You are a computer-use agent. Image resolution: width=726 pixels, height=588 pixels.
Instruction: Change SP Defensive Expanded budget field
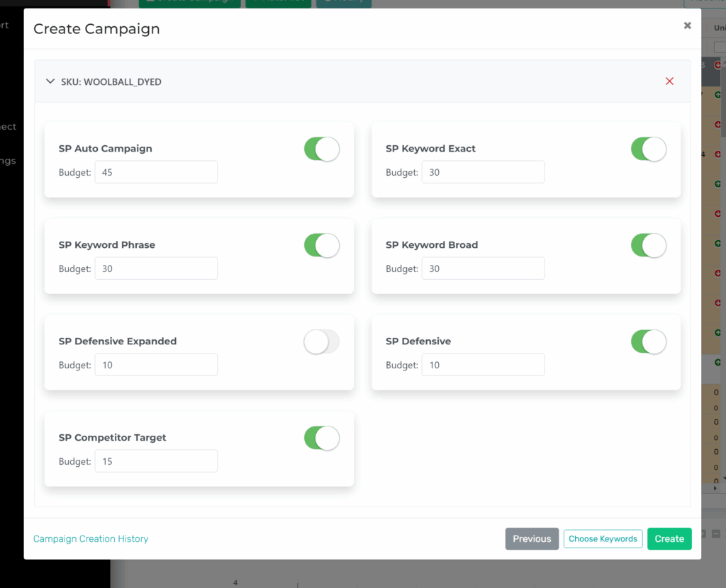click(x=156, y=365)
